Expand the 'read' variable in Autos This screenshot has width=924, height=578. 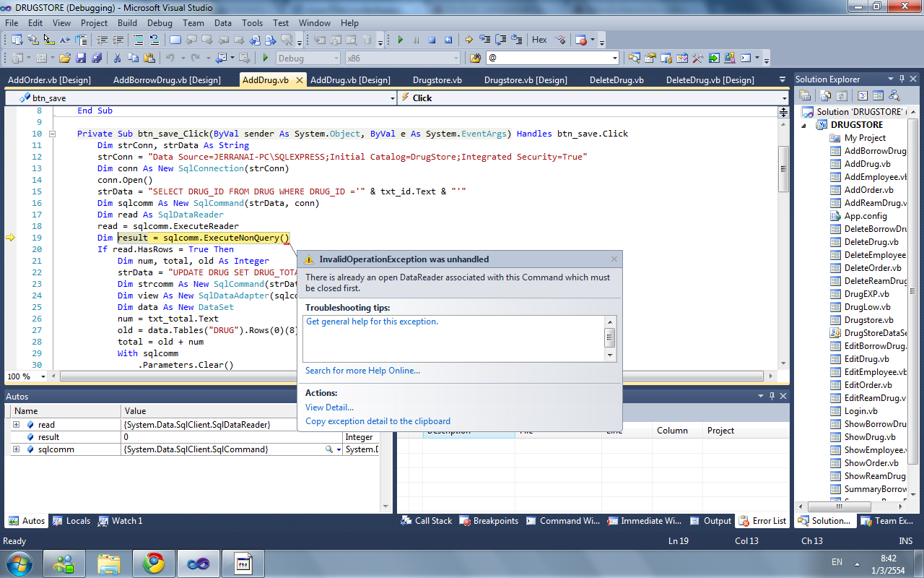(x=16, y=425)
